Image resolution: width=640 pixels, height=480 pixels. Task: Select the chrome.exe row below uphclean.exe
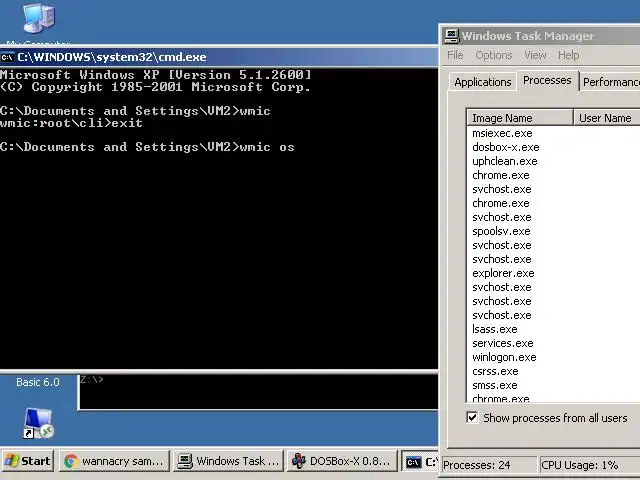pos(500,175)
